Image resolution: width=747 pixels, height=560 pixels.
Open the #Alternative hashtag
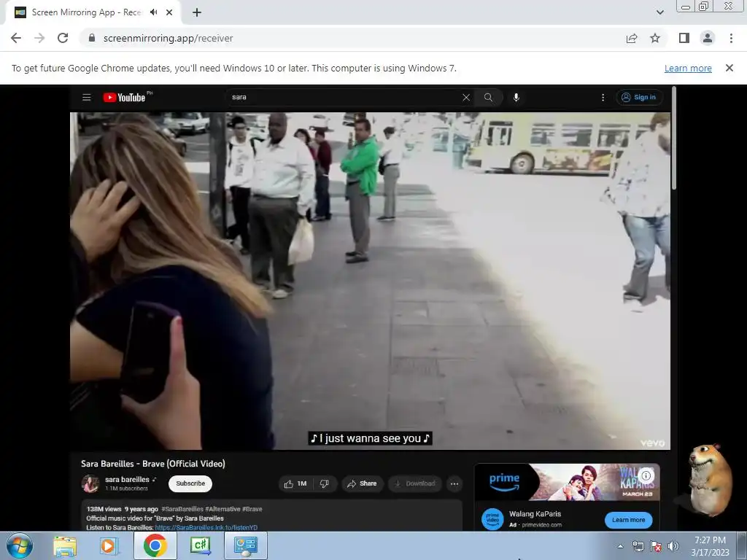click(222, 509)
